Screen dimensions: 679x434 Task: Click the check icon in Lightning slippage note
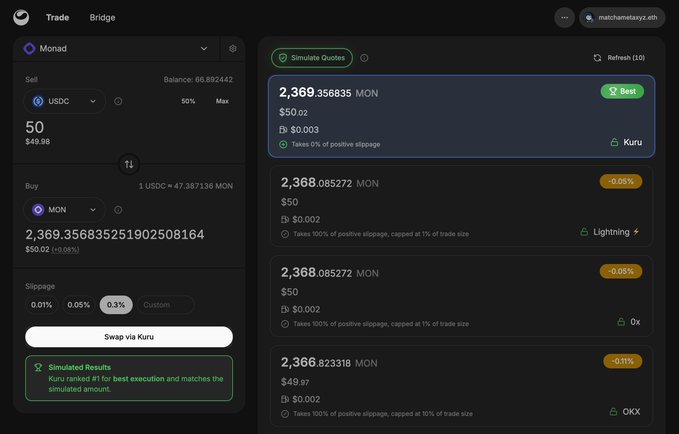285,234
